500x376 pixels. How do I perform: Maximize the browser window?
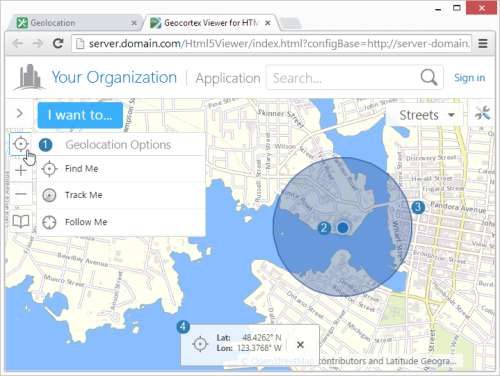tap(457, 8)
